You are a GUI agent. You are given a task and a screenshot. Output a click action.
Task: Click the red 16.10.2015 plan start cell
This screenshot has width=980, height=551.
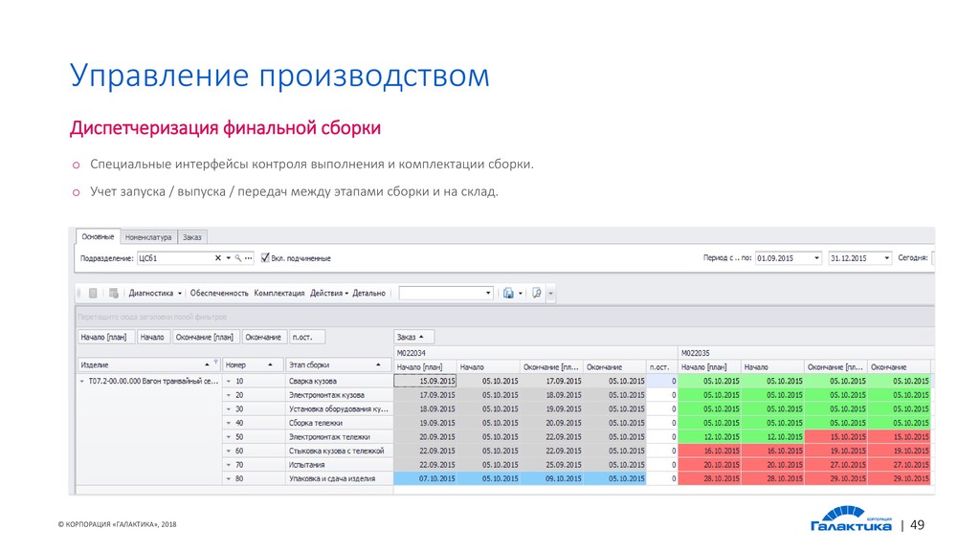[x=710, y=452]
